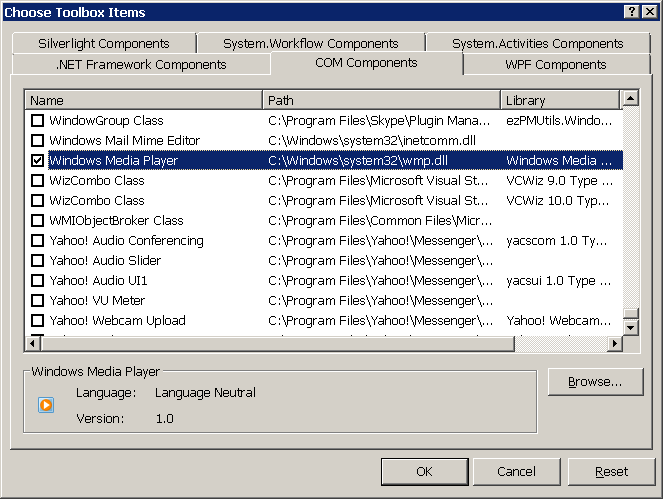Sort list by Library column header
This screenshot has width=663, height=499.
coord(559,100)
